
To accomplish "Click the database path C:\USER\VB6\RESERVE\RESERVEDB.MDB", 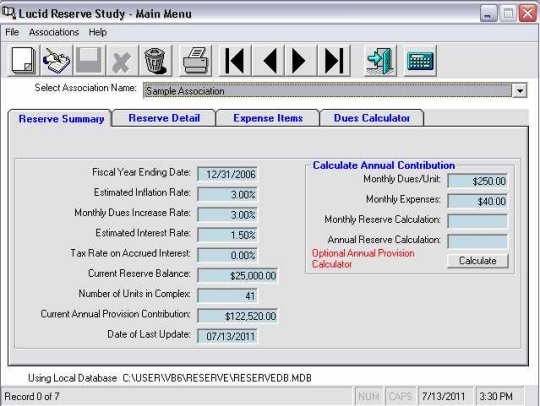I will click(x=217, y=378).
